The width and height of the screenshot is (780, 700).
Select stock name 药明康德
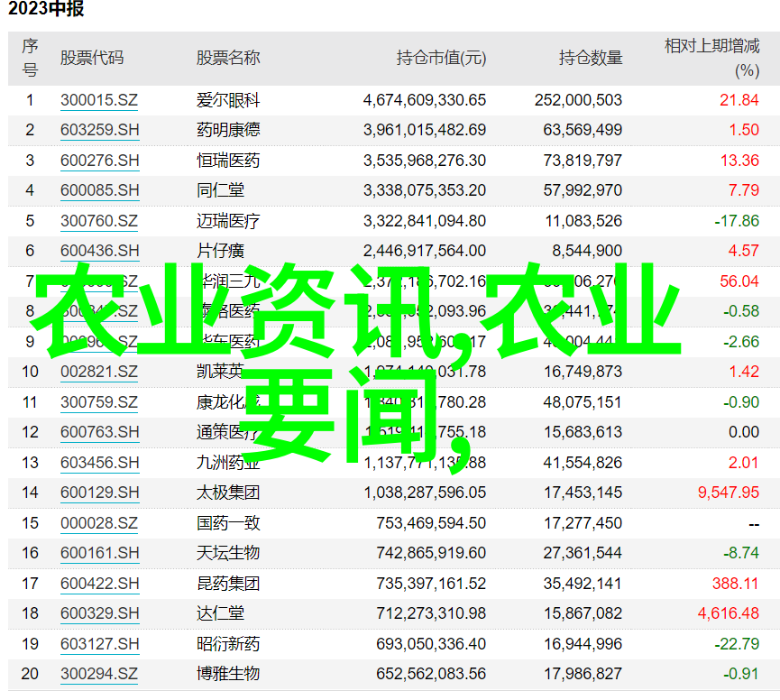click(228, 130)
